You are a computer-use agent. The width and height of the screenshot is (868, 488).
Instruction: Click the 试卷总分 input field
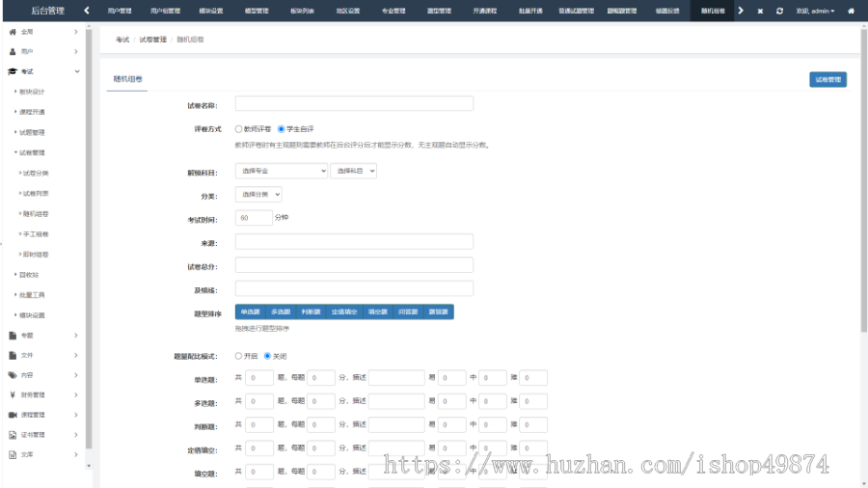(354, 264)
